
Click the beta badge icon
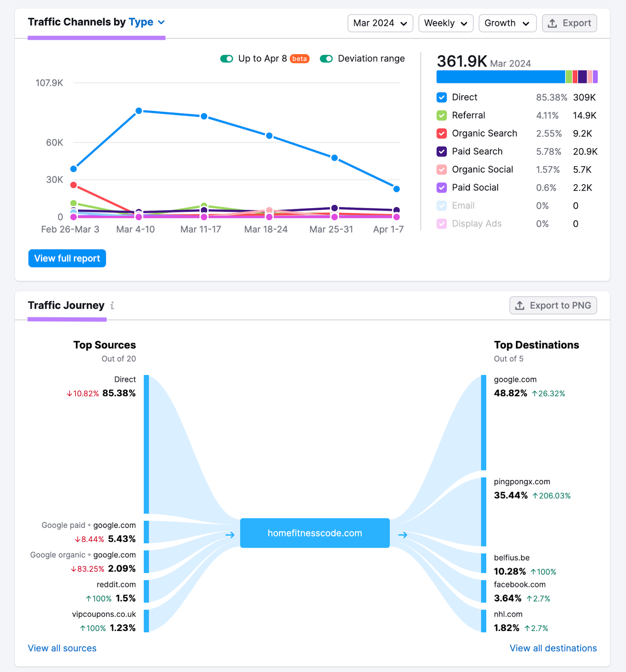[299, 59]
